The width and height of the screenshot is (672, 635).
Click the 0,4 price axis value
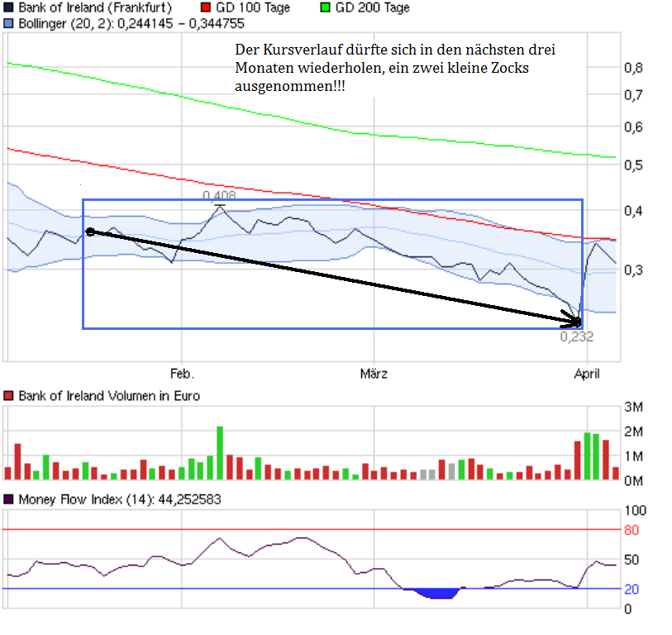point(633,211)
